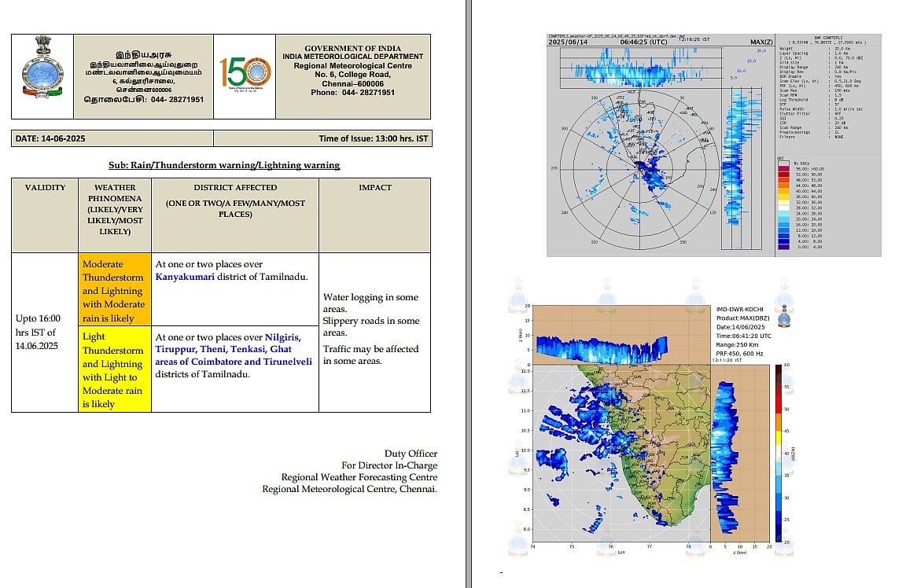Click the yellow Light Thunderstorm cell

pyautogui.click(x=114, y=369)
